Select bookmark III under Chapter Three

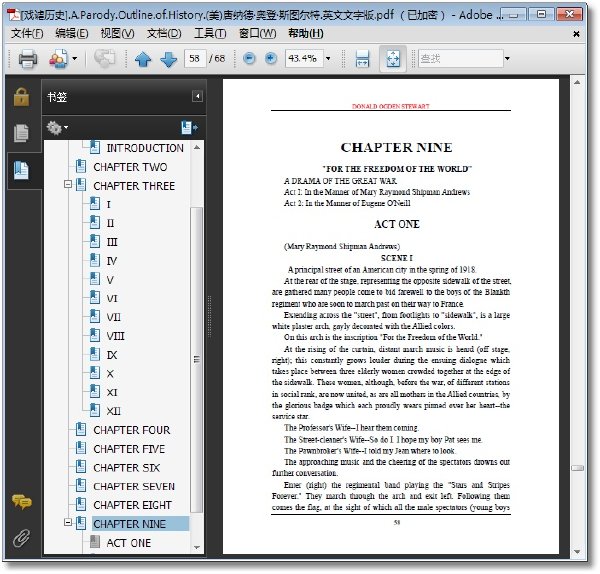112,242
